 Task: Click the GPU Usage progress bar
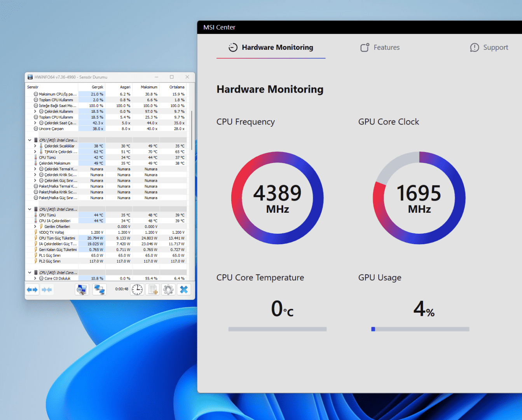[420, 329]
